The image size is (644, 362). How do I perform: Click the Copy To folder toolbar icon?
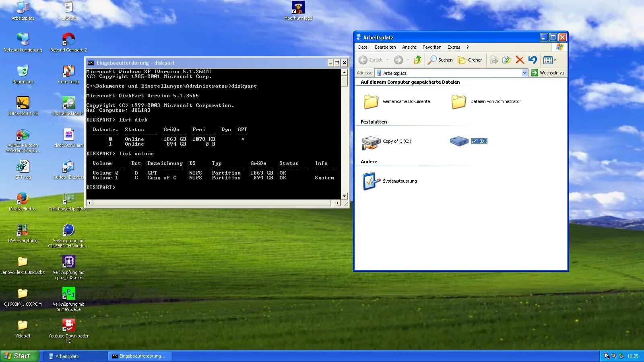point(507,60)
